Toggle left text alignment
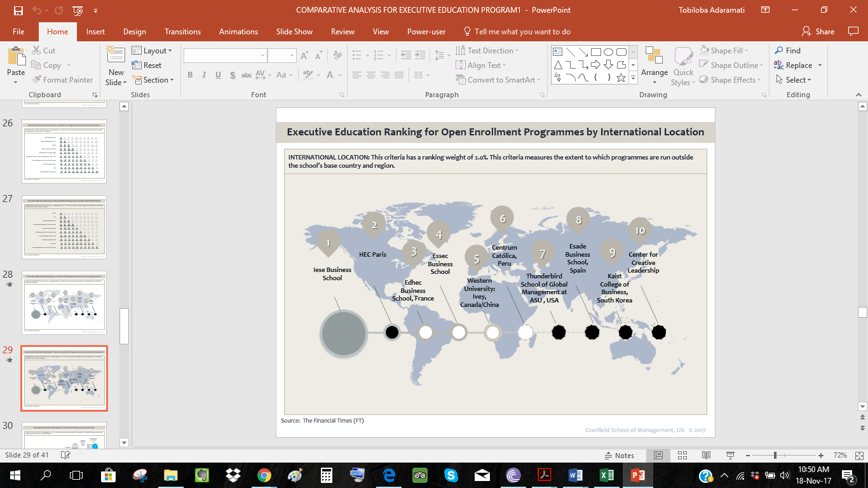 (356, 75)
